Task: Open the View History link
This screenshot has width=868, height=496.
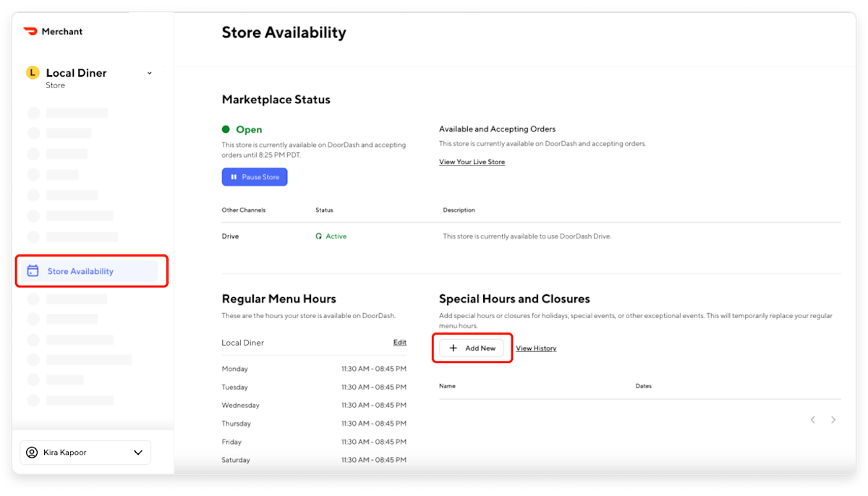Action: coord(536,349)
